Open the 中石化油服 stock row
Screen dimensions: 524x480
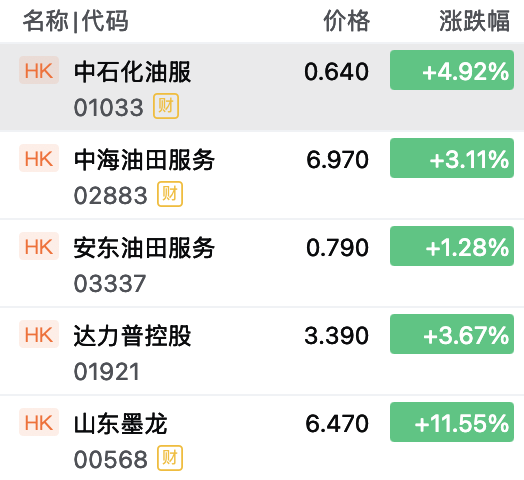pyautogui.click(x=262, y=88)
